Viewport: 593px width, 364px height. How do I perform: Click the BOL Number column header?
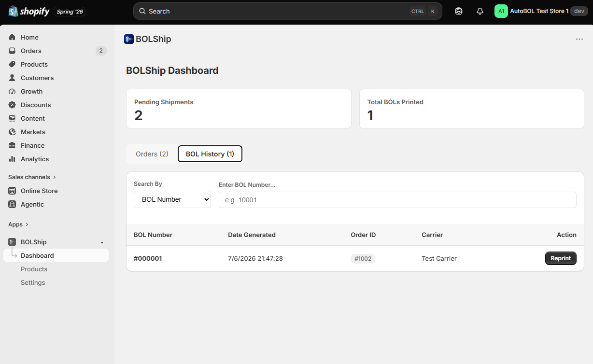coord(153,235)
